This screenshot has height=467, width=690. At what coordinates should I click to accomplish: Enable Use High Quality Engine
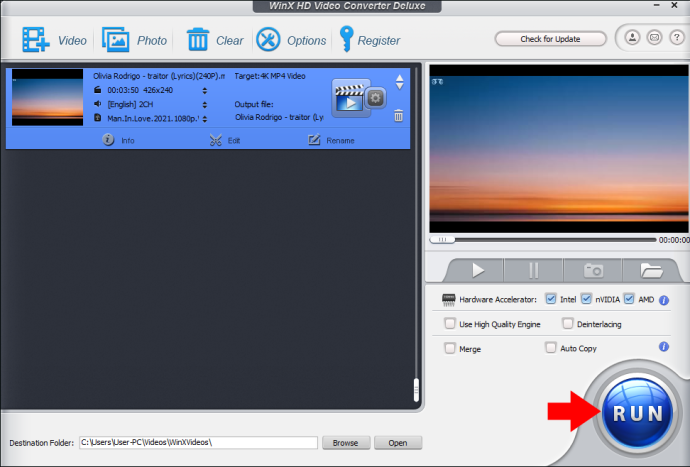pos(449,324)
